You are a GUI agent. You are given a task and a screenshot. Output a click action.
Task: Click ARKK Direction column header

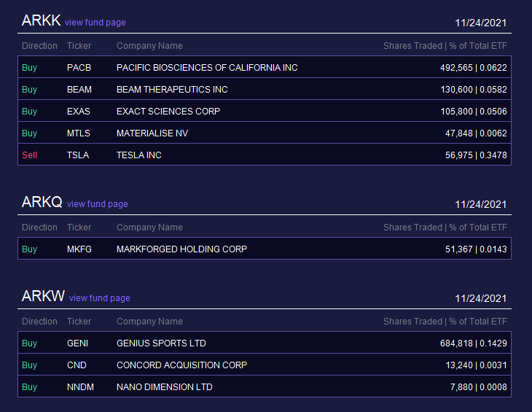(39, 46)
